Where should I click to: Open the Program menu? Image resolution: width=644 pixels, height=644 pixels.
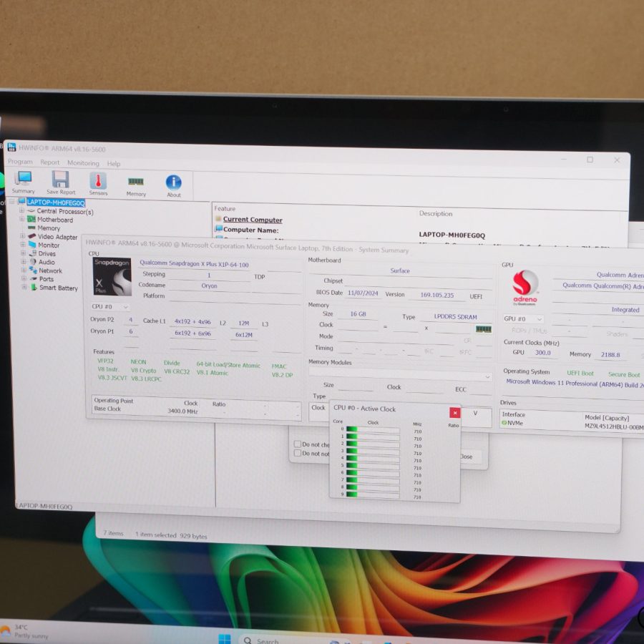point(20,162)
